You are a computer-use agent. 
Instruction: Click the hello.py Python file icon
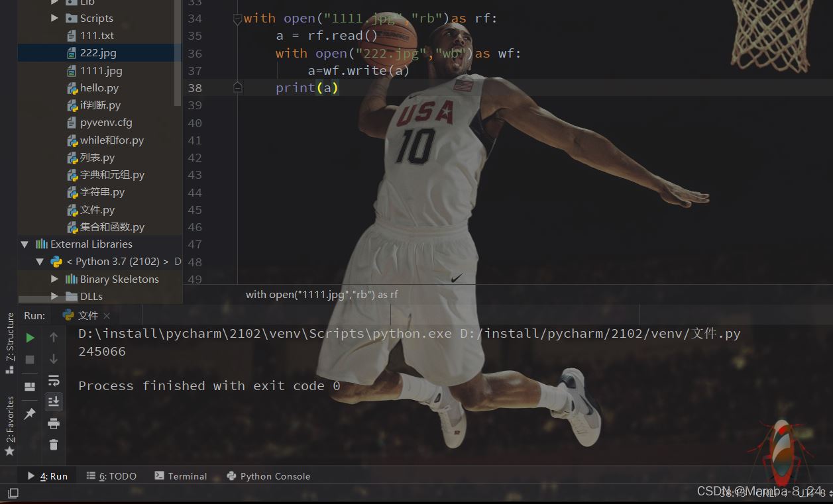(72, 87)
